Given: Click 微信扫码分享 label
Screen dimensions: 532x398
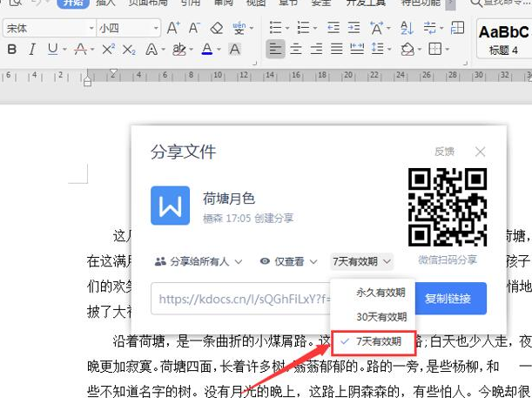Looking at the screenshot, I should click(448, 260).
